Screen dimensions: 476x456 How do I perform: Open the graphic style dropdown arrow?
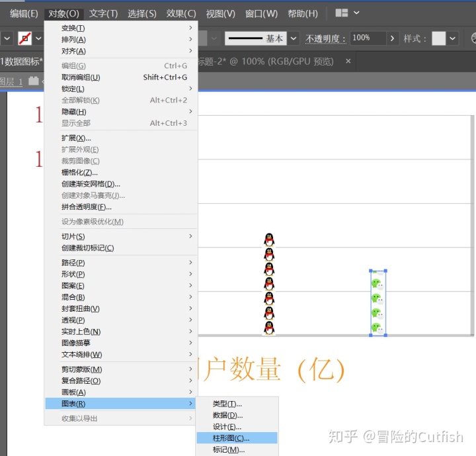(452, 38)
